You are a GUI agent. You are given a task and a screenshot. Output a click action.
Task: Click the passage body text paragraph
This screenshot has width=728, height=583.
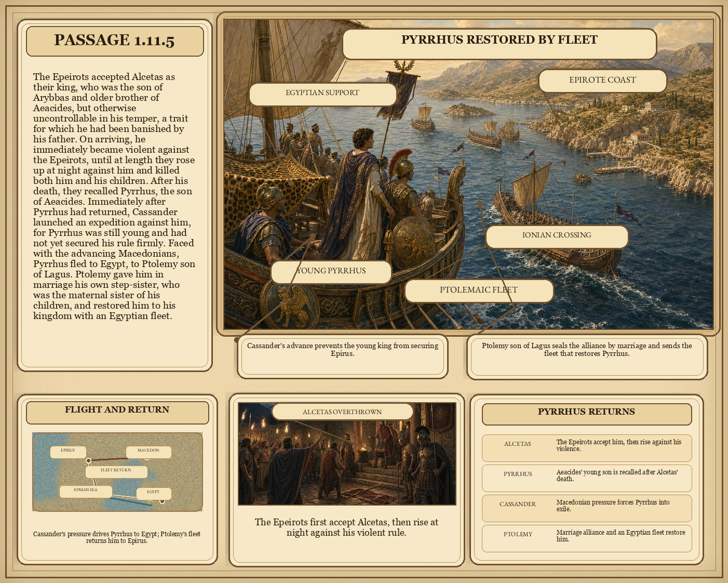tap(114, 196)
